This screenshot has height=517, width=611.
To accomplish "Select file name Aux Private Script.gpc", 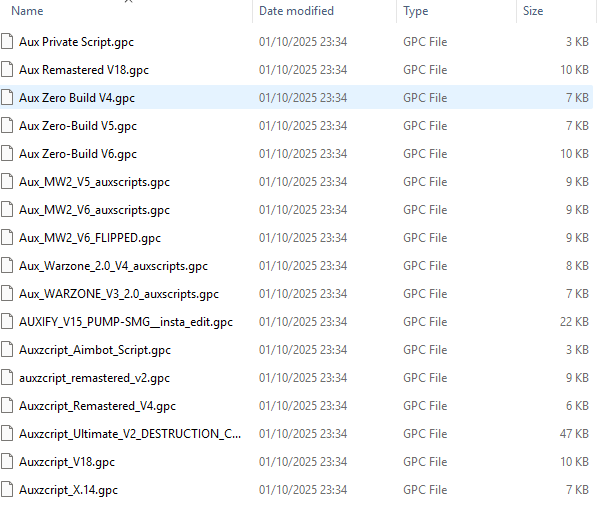I will pos(76,42).
